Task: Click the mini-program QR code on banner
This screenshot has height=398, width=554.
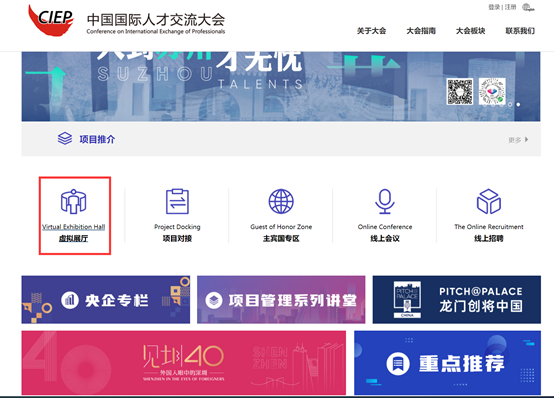Action: click(x=492, y=92)
